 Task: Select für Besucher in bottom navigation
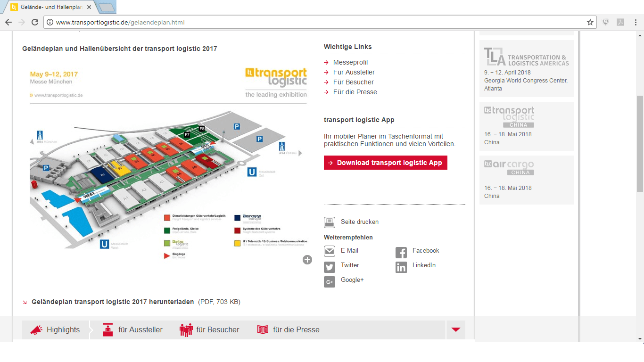[210, 330]
